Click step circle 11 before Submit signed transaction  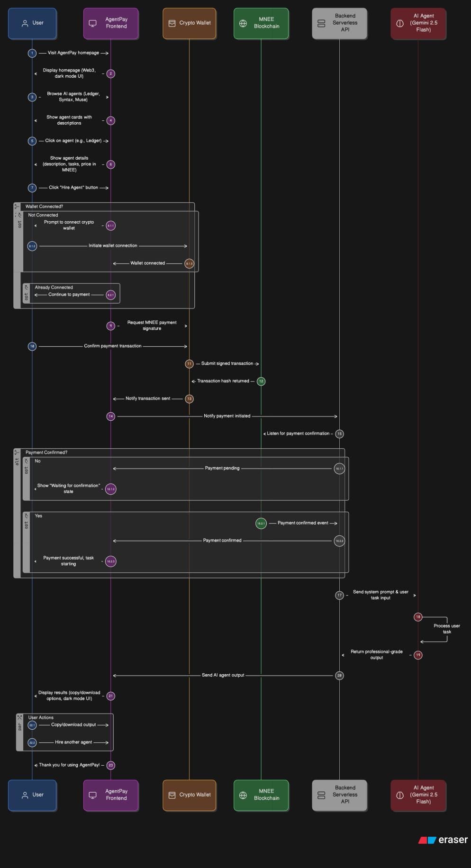click(189, 364)
